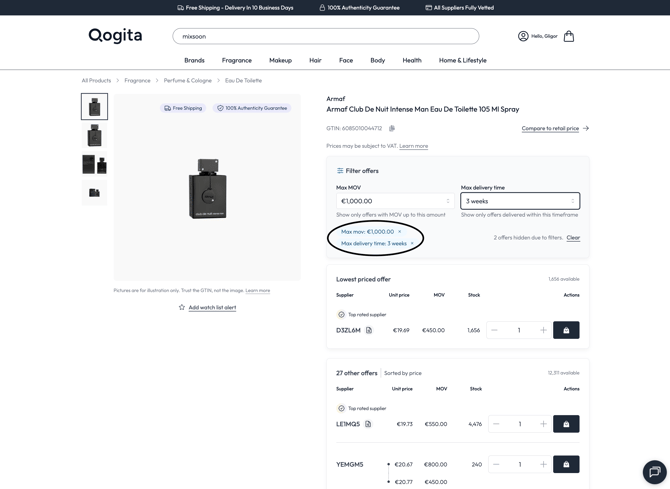Image resolution: width=670 pixels, height=489 pixels.
Task: Decrease quantity for YEMGM5 offer
Action: pos(496,464)
